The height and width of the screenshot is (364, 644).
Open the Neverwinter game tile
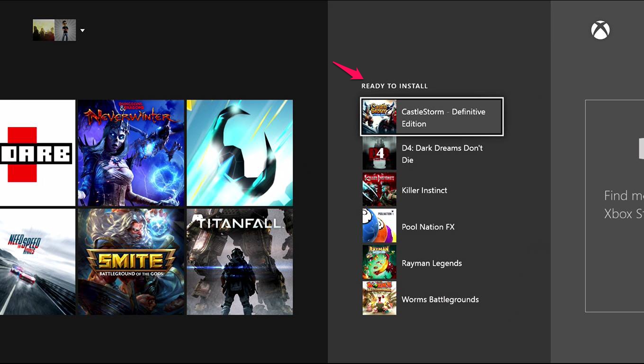131,153
